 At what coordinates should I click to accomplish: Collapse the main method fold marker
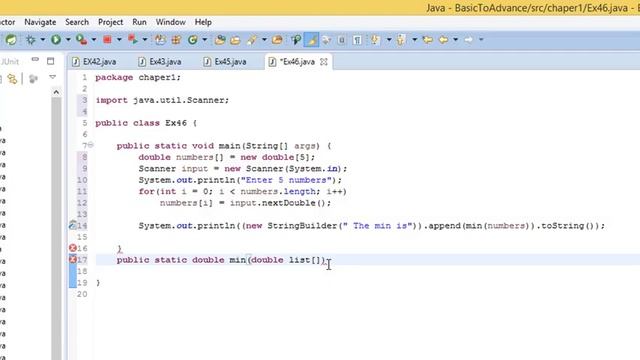pos(91,145)
